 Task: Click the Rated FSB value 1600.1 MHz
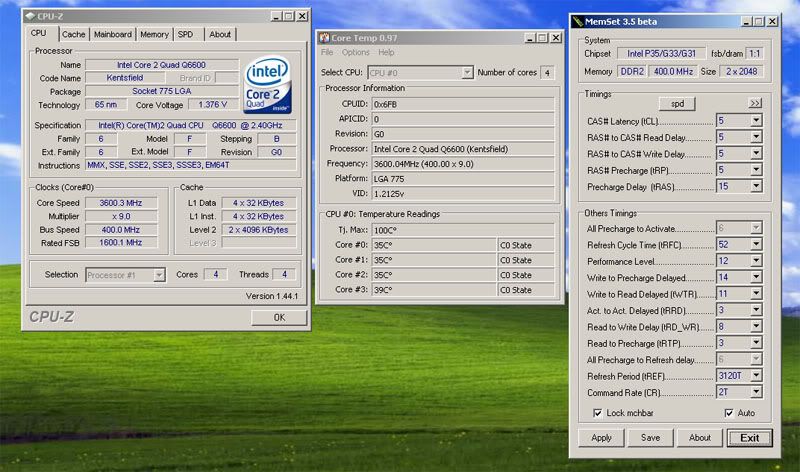pyautogui.click(x=121, y=243)
